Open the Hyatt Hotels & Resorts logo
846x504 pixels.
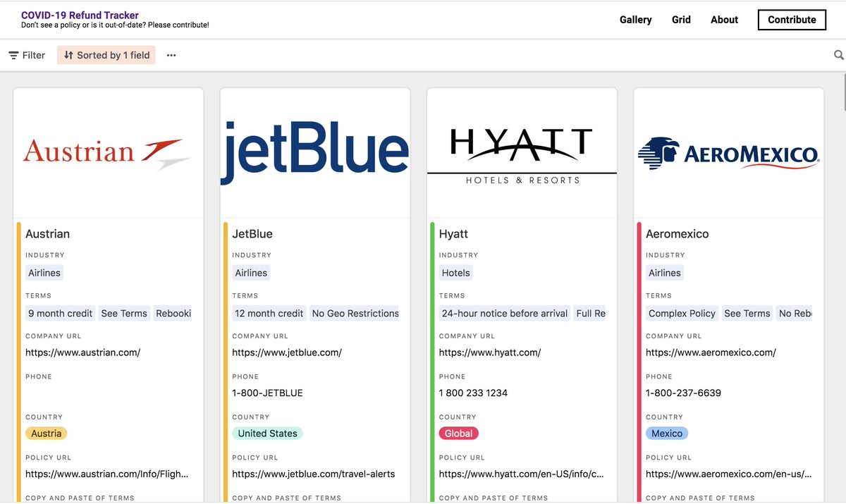[x=522, y=153]
